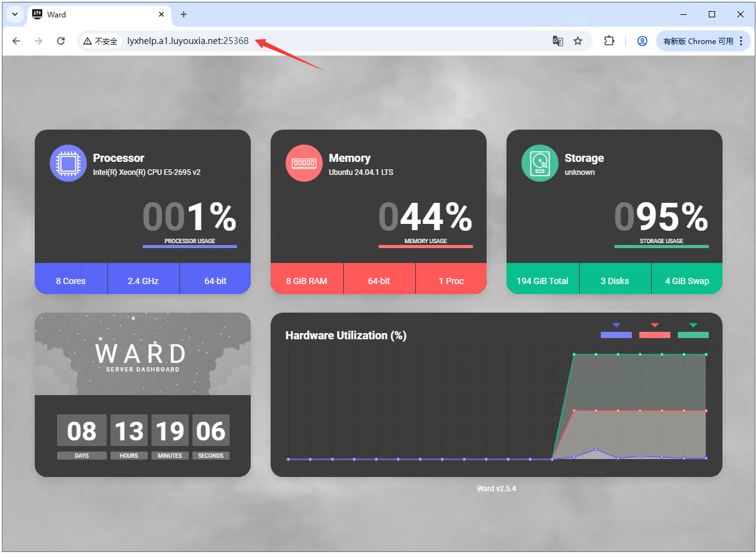Click the Processor chip icon

[x=68, y=163]
